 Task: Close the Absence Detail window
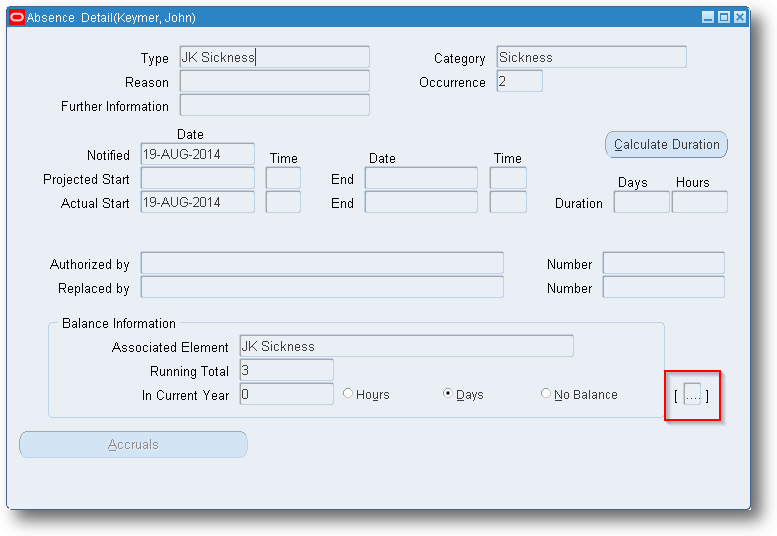[740, 17]
